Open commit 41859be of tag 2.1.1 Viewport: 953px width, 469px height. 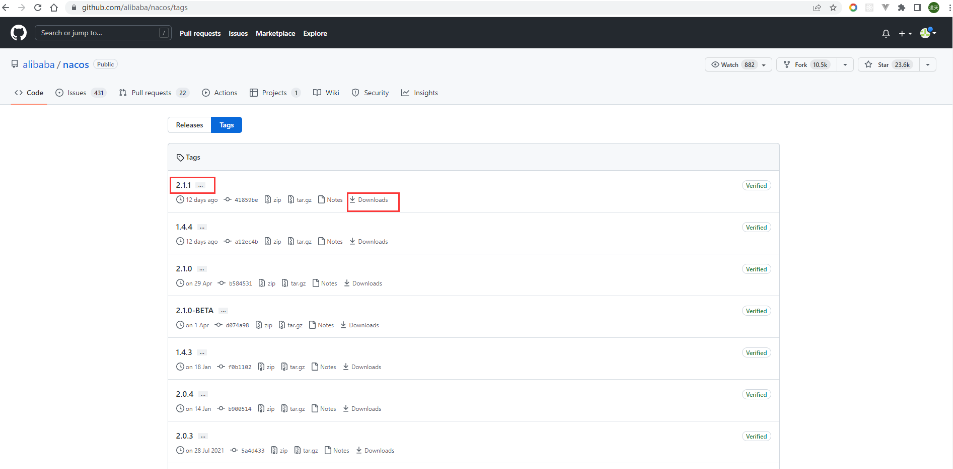coord(241,199)
